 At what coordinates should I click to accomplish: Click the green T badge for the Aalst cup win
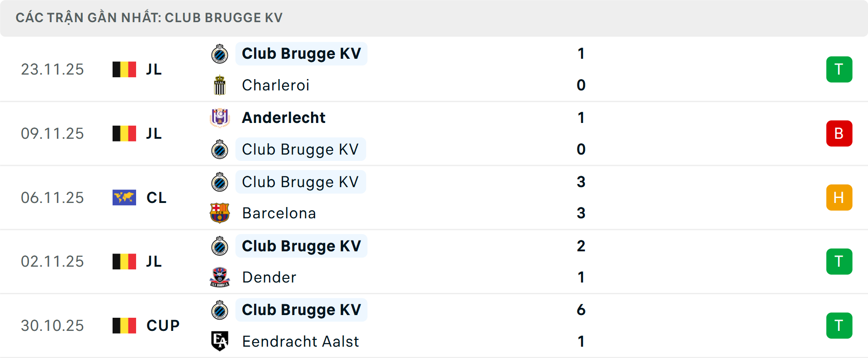point(840,325)
